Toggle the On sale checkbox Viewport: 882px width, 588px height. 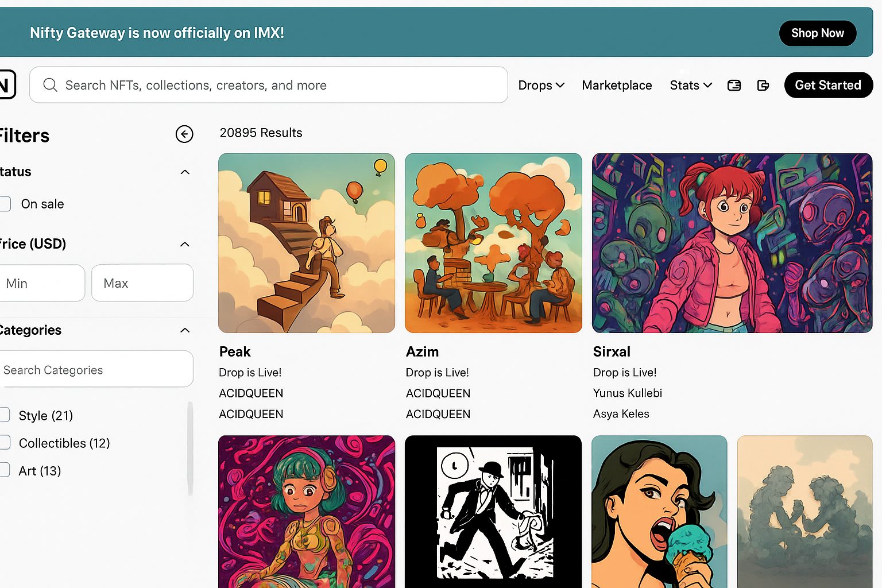tap(5, 204)
